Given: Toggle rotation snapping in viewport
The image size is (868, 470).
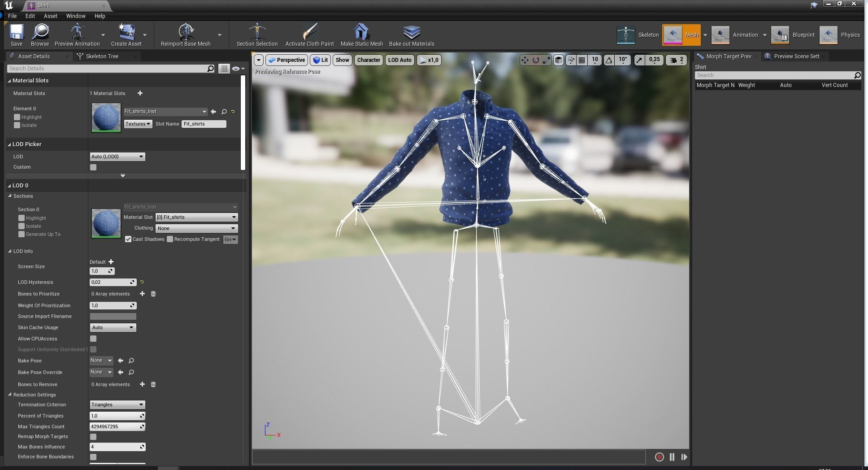Looking at the screenshot, I should pos(609,60).
